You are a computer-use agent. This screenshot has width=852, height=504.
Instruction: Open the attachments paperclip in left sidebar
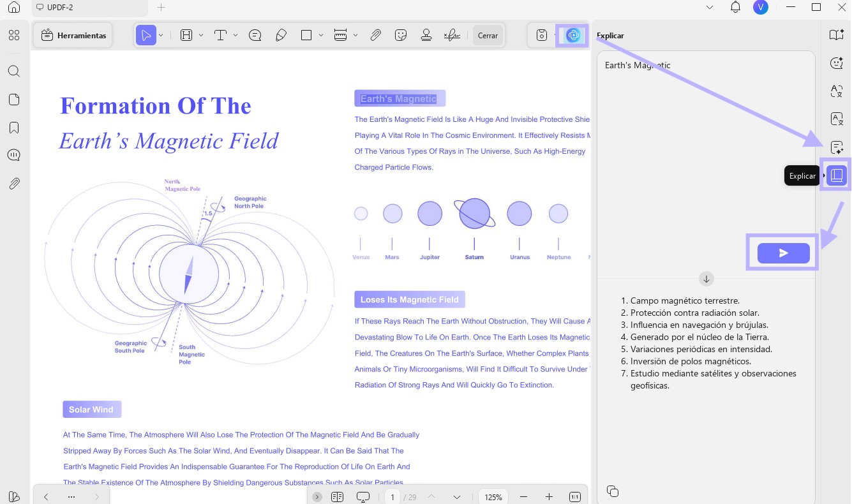tap(14, 184)
